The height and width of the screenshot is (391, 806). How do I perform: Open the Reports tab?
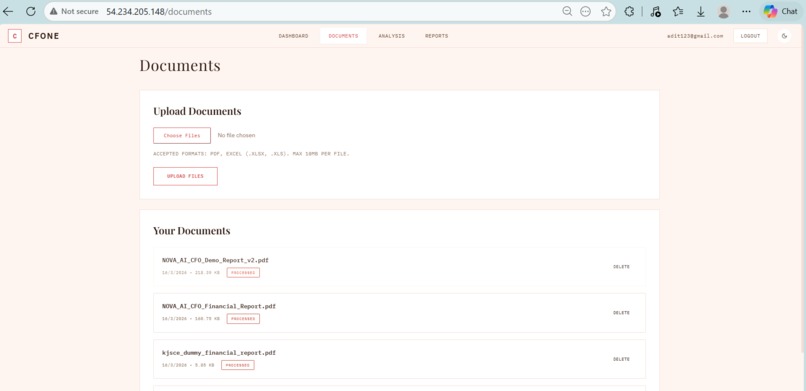tap(436, 36)
